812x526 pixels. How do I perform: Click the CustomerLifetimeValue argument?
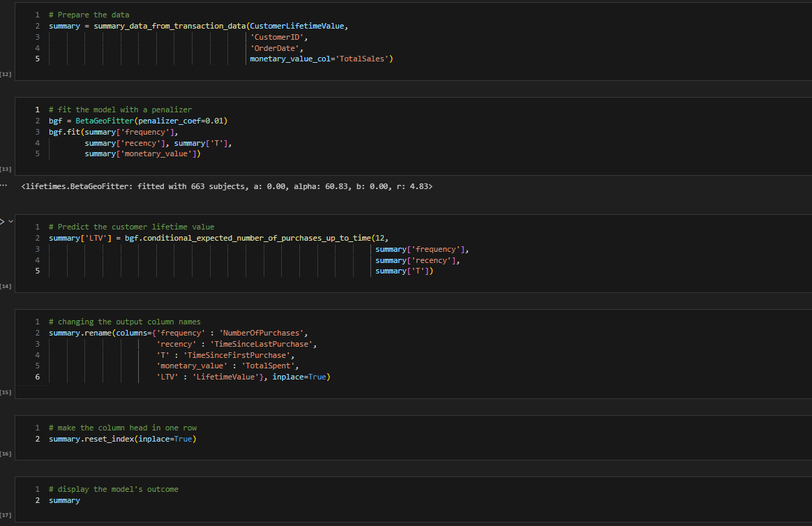pos(296,26)
